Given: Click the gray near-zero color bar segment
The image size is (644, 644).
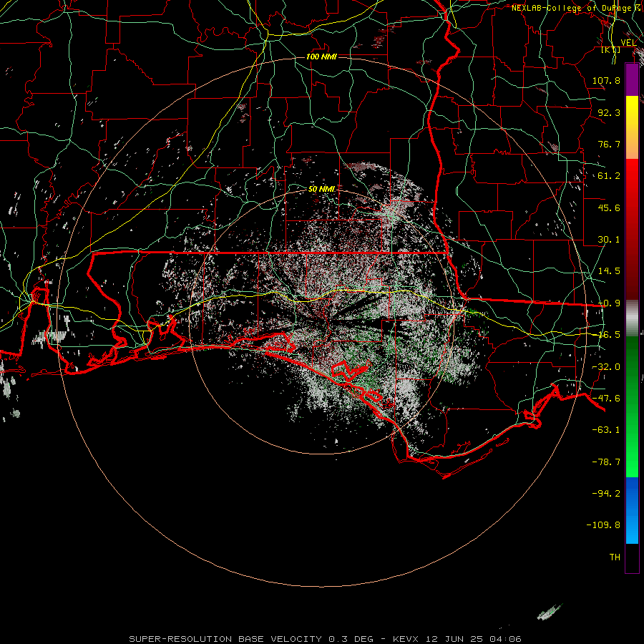Looking at the screenshot, I should click(632, 318).
